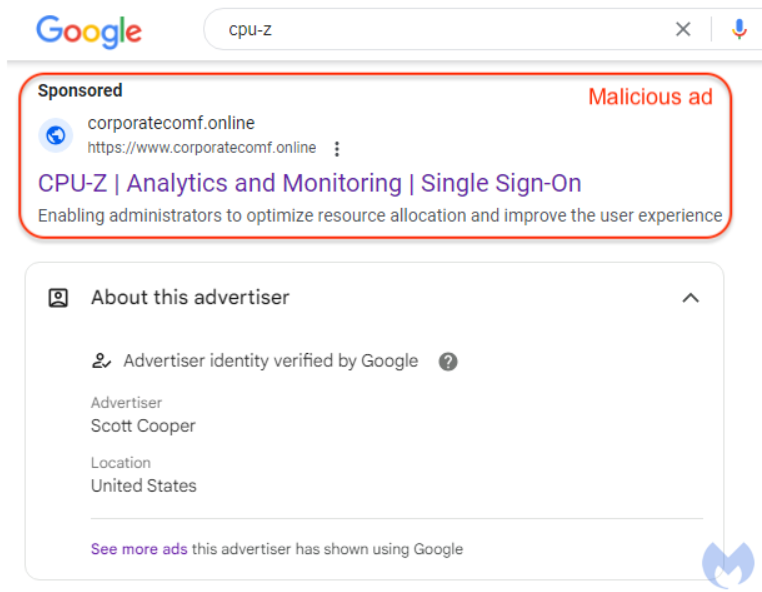
Task: Open the 'CPU-Z | Analytics and Monitoring' ad title
Action: click(x=309, y=183)
